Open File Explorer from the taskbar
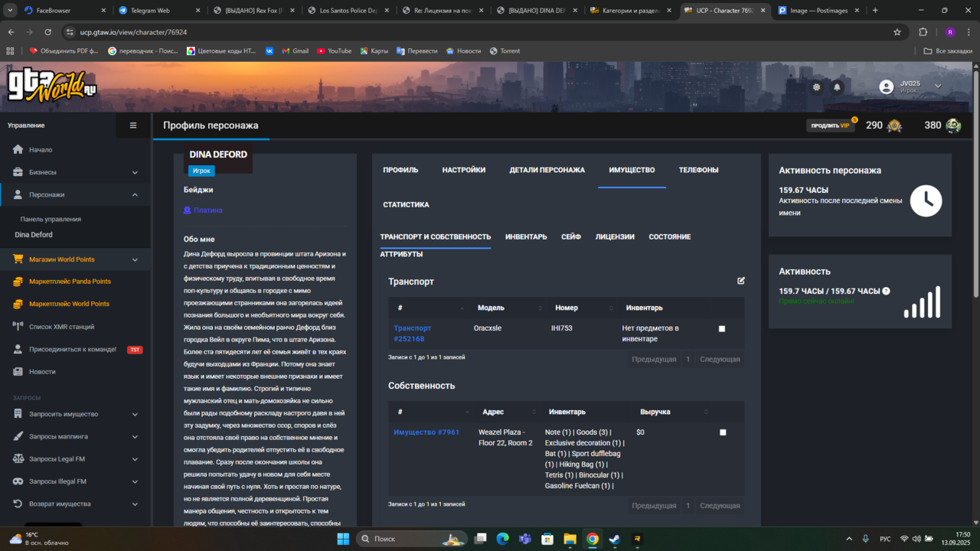 (x=570, y=539)
